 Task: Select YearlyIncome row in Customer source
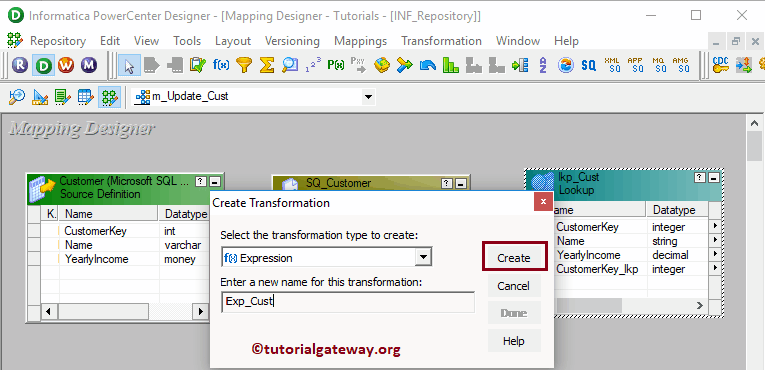pos(124,259)
